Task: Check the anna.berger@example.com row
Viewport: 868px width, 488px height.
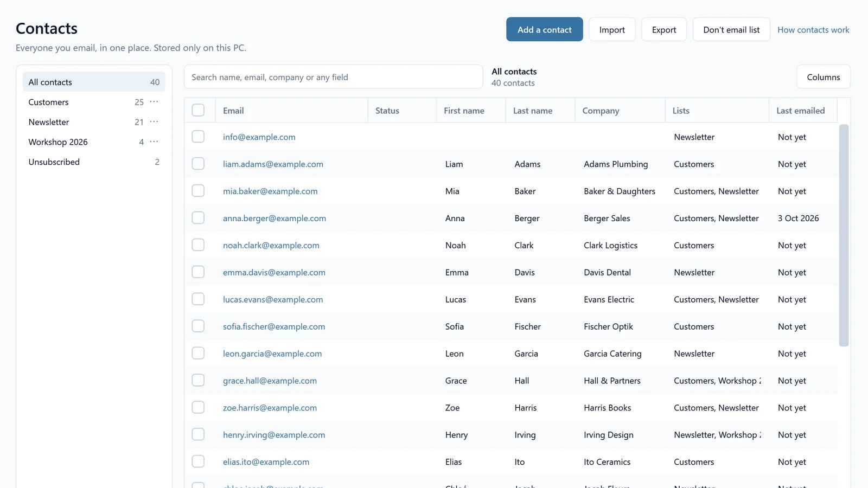Action: click(x=198, y=218)
